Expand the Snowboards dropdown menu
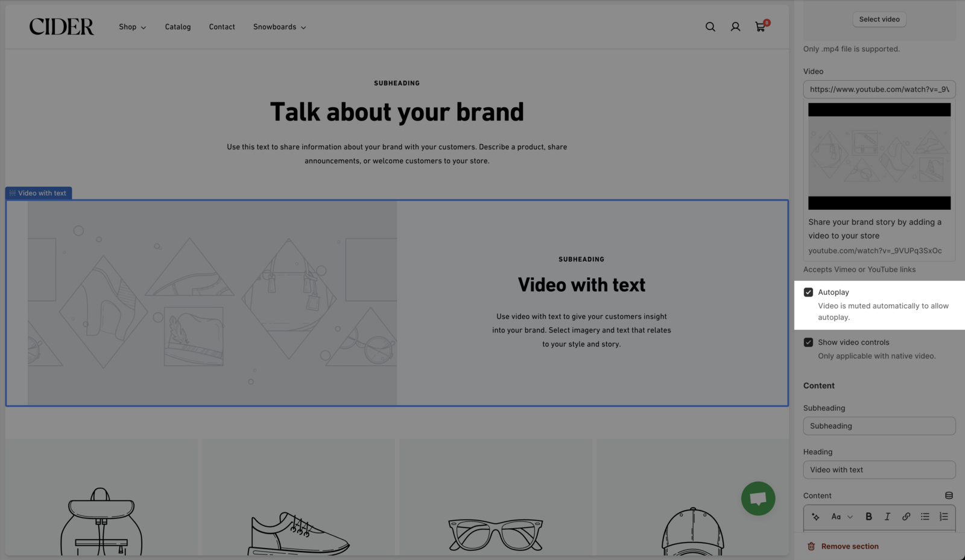 279,27
